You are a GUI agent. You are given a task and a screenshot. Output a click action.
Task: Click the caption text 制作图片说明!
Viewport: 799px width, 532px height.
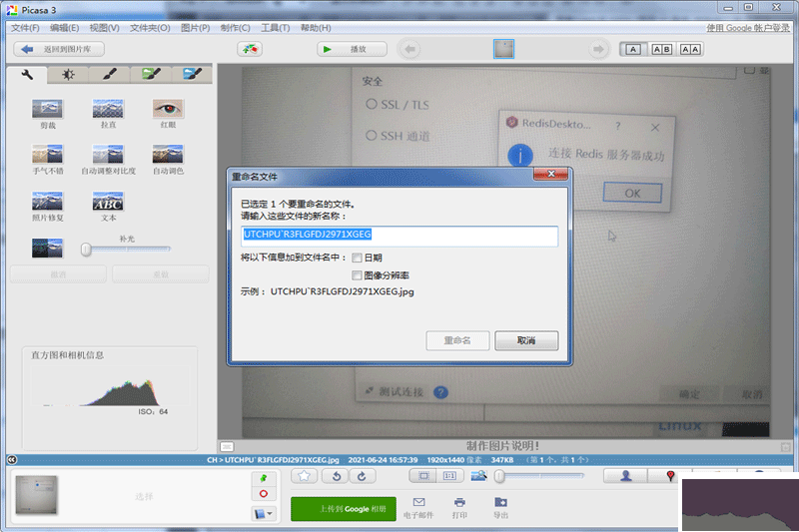coord(502,446)
